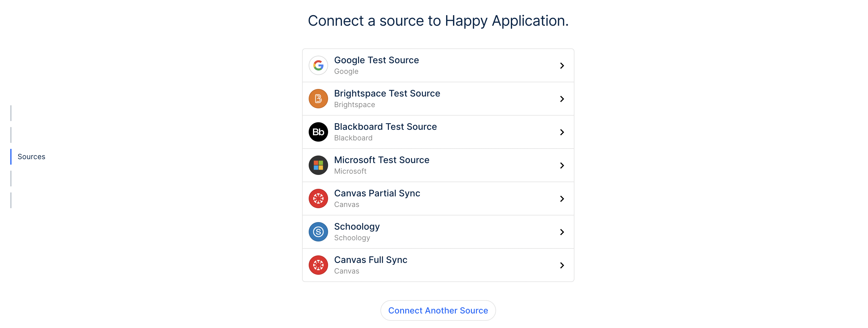Open the Canvas Full Sync chevron
868x328 pixels.
coord(562,266)
